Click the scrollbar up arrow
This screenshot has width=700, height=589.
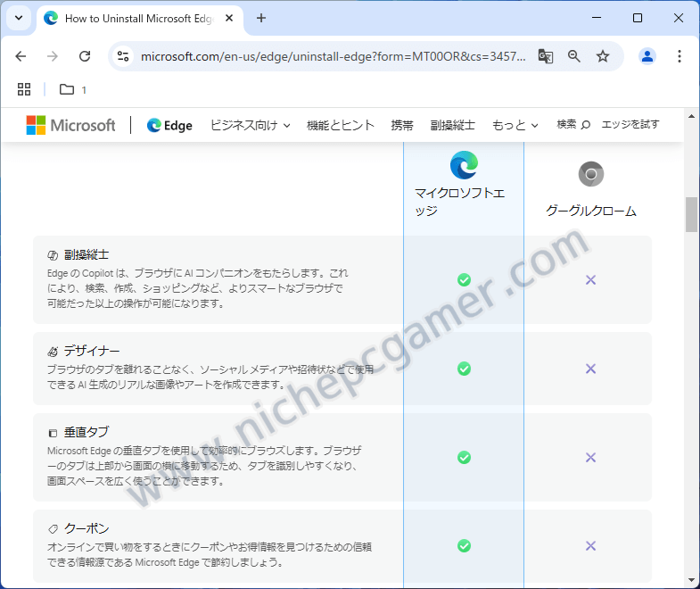pos(691,116)
